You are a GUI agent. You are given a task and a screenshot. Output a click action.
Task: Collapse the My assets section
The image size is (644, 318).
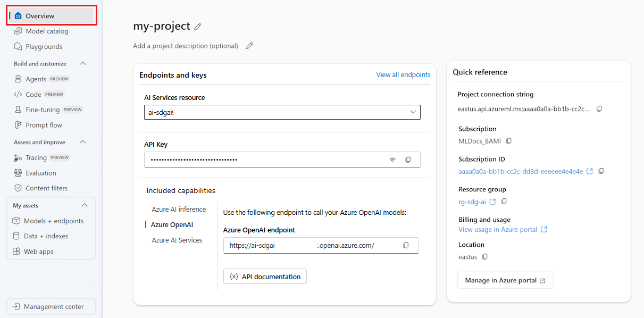coord(84,205)
